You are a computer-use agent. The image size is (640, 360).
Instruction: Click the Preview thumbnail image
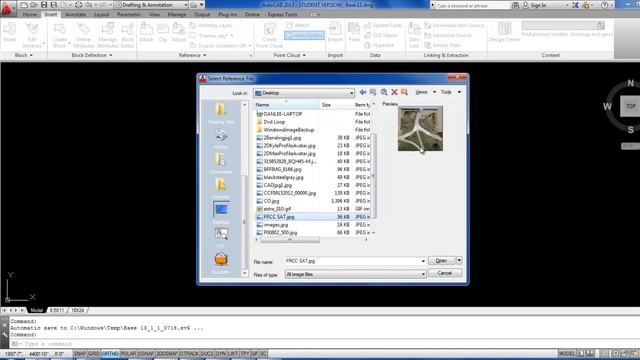(x=420, y=129)
